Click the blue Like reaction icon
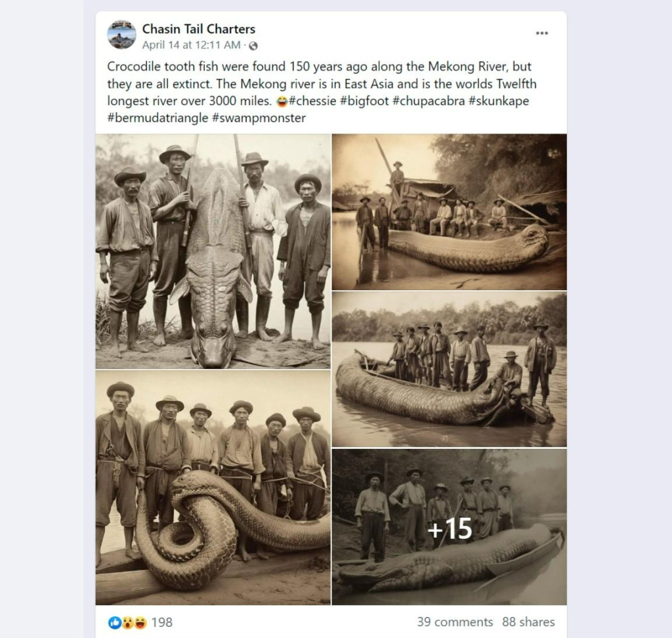Image resolution: width=672 pixels, height=638 pixels. pos(115,622)
